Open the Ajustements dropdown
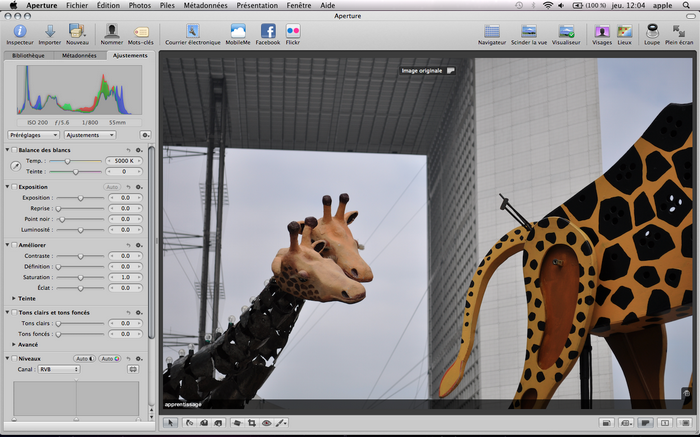Viewport: 700px width, 437px height. [x=90, y=135]
